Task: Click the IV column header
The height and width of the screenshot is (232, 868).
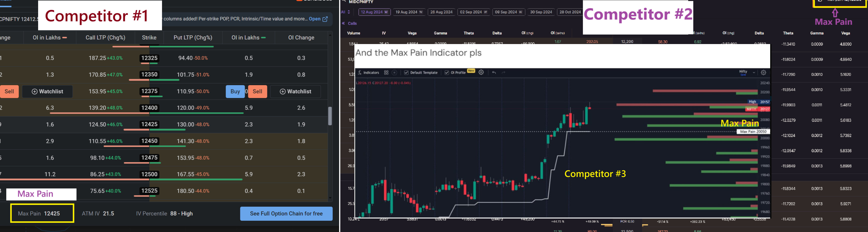Action: coord(383,33)
